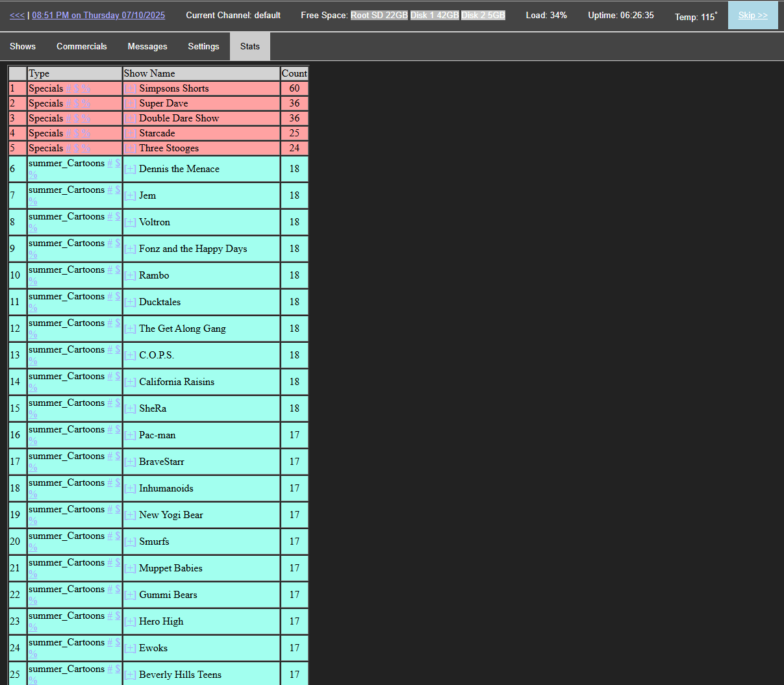Click the # link in Three Stooges row

pyautogui.click(x=68, y=149)
